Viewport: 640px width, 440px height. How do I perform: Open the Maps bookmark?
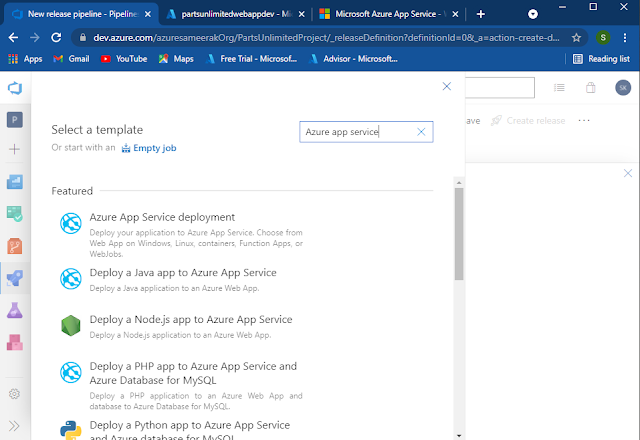coord(176,59)
